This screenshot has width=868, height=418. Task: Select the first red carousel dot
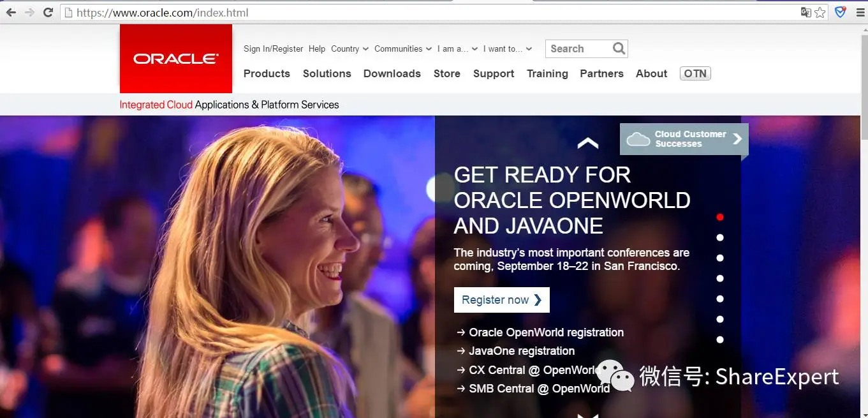tap(720, 217)
